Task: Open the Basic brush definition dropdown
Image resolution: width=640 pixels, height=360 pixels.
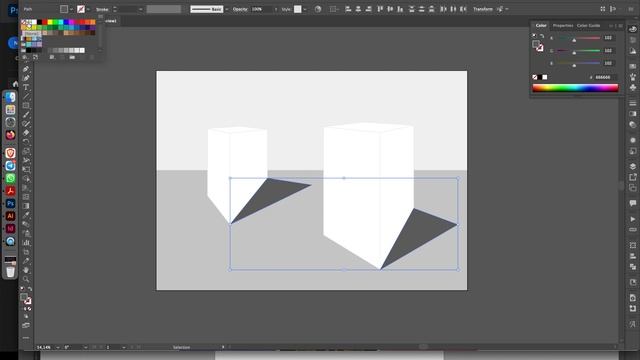Action: point(227,9)
